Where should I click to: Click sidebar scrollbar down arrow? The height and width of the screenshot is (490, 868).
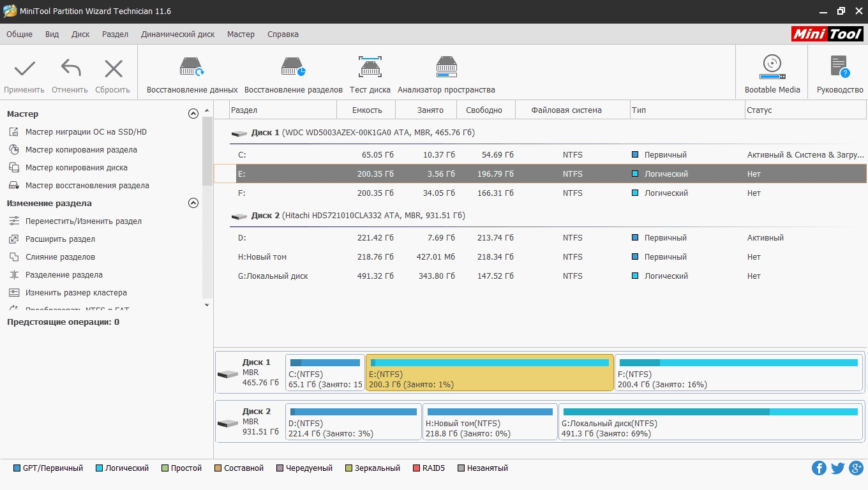pos(207,305)
